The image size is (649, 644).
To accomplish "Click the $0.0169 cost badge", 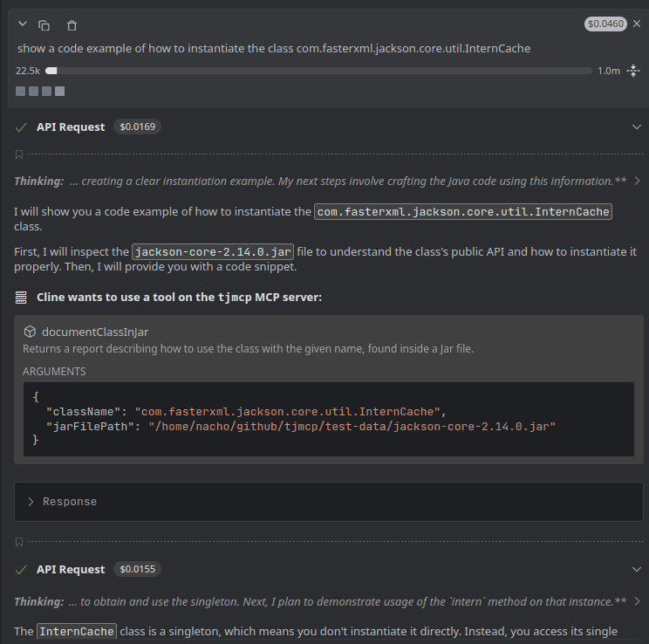I will click(138, 127).
